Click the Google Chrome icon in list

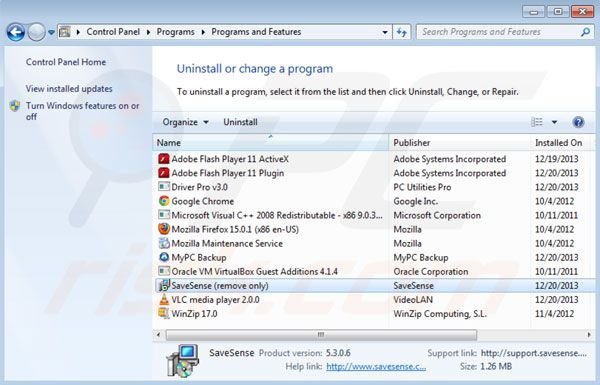click(164, 201)
